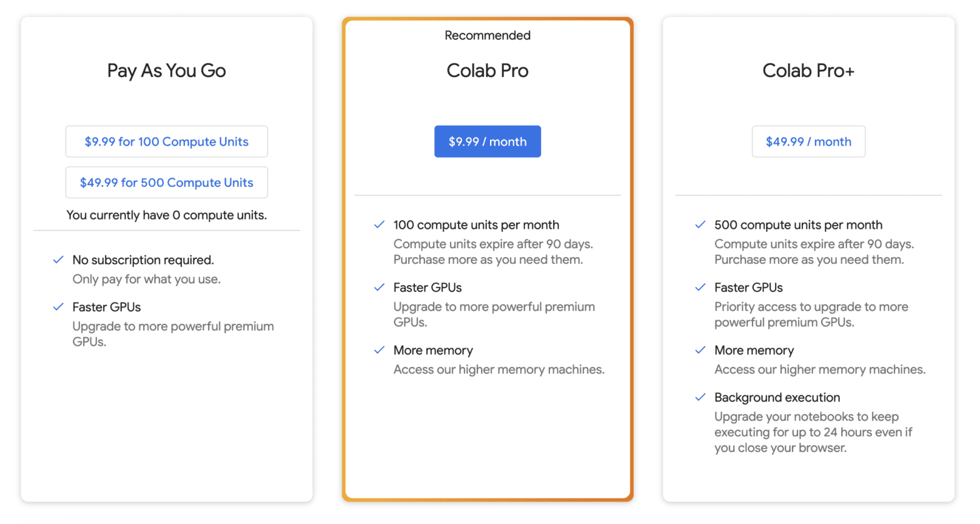Click the Pay As You Go plan card
Viewport: 980px width, 524px height.
166,406
